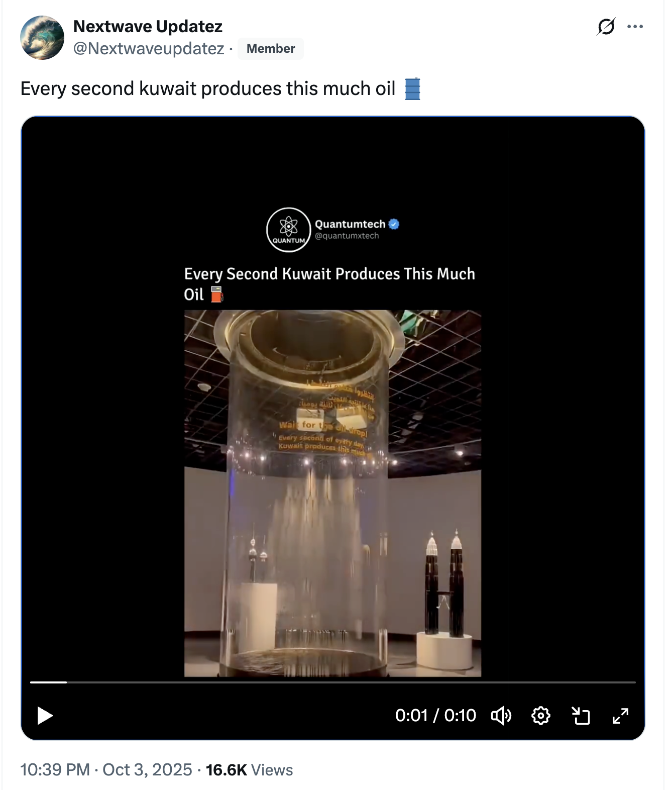Open video settings gear
The image size is (672, 790).
[x=541, y=715]
